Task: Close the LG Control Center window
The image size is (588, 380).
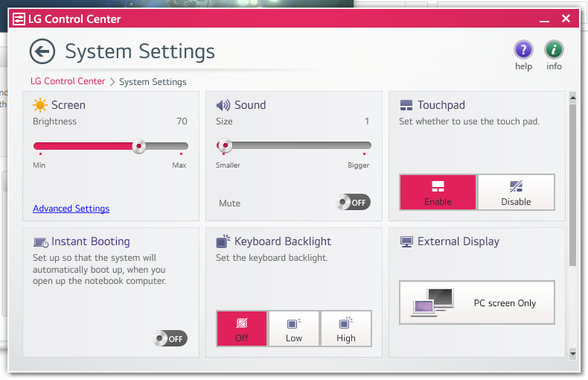Action: coord(566,19)
